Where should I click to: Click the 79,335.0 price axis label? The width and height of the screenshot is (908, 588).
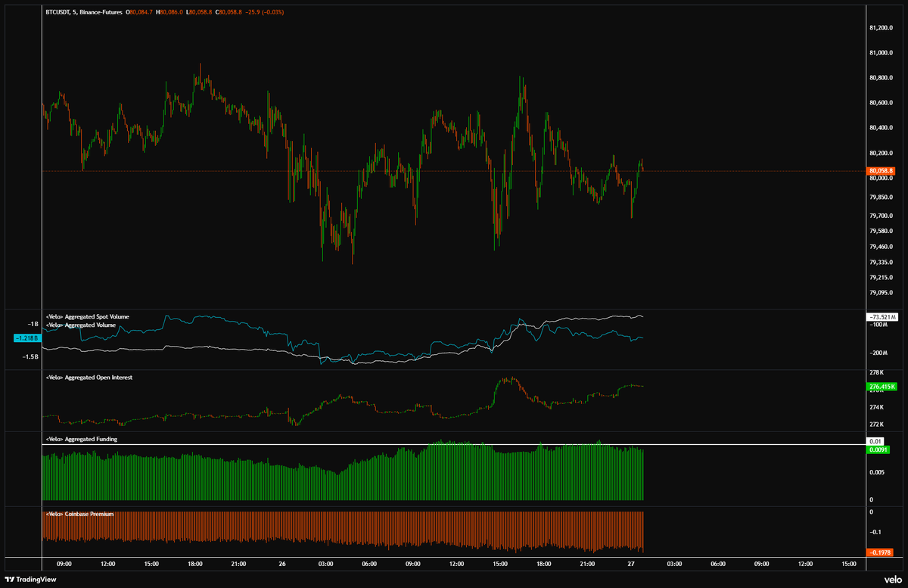click(x=882, y=263)
